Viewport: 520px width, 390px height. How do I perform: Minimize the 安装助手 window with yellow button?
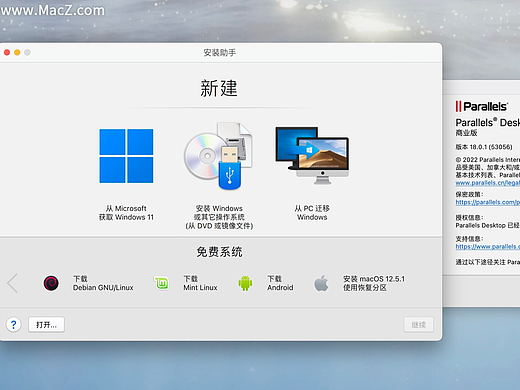pos(17,52)
